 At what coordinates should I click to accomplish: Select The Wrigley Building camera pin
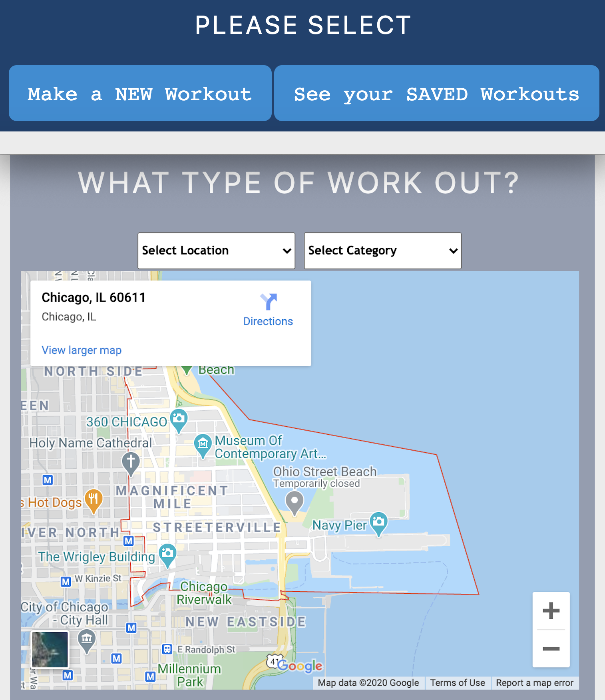pos(167,555)
